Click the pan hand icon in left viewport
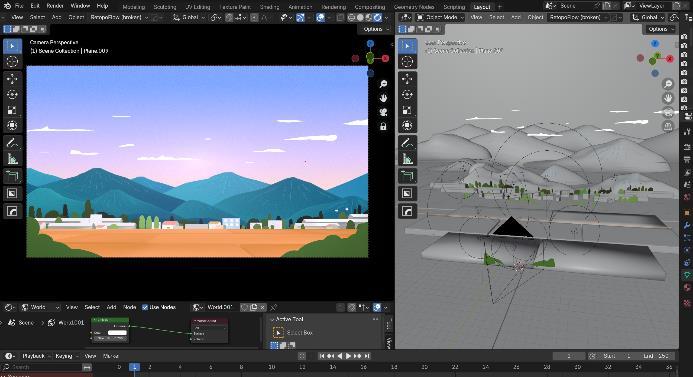Screen dimensions: 693x377 pyautogui.click(x=383, y=98)
